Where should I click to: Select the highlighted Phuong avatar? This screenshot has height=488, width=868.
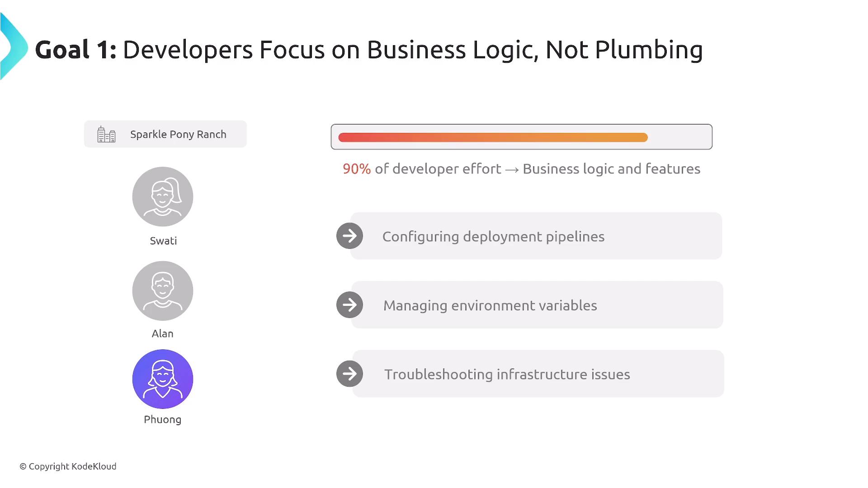[163, 379]
